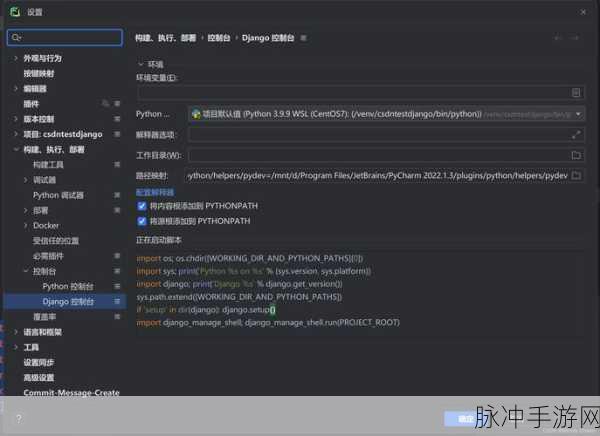This screenshot has width=600, height=436.
Task: Click the help question mark icon
Action: tap(19, 418)
